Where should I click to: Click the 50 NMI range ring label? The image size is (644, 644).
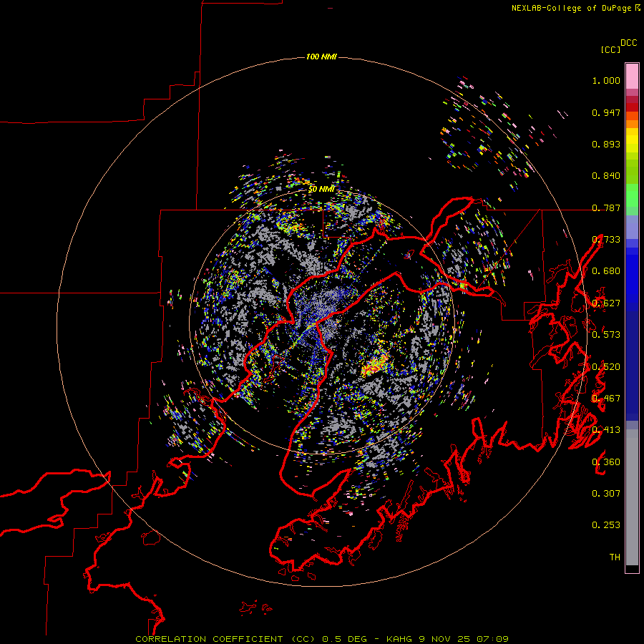click(321, 190)
